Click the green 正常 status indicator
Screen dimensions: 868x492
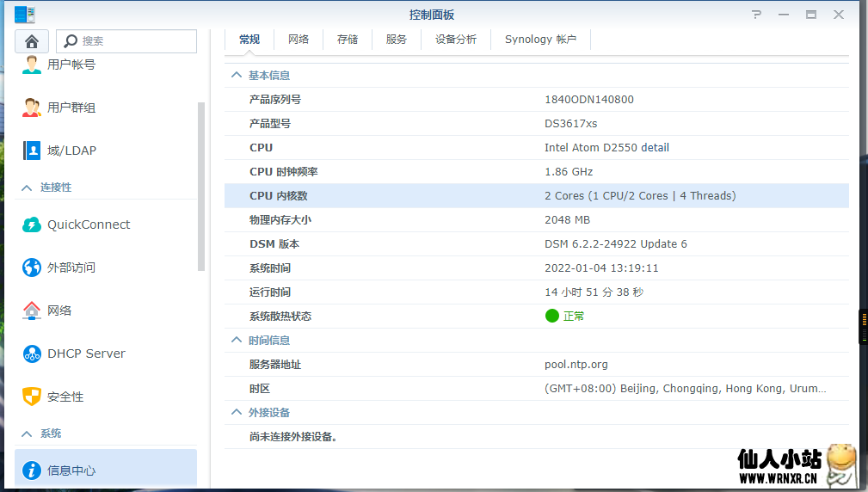[x=564, y=316]
